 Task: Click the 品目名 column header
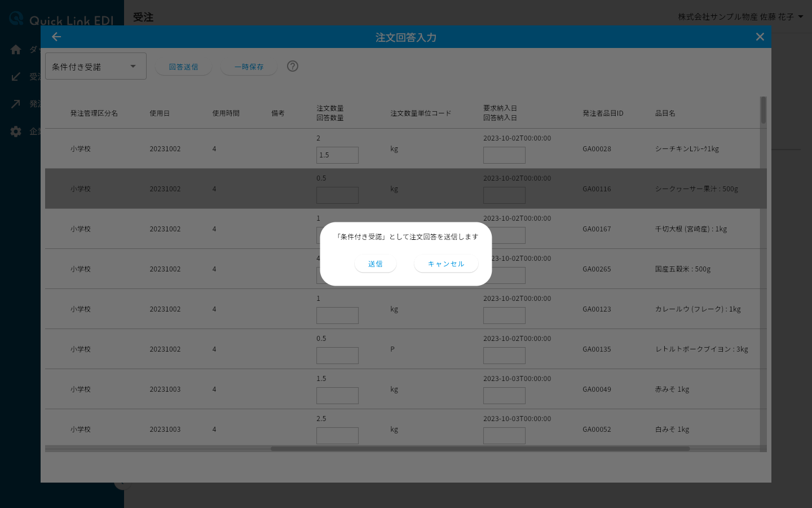[x=665, y=113]
